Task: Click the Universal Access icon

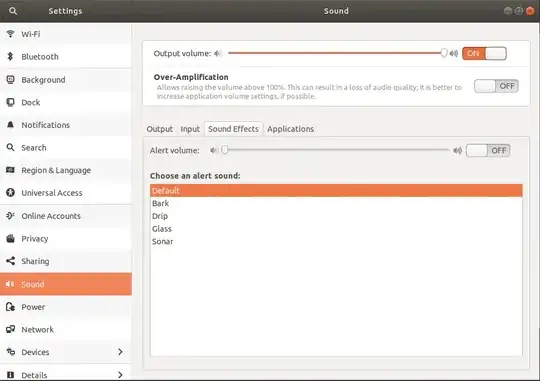Action: click(x=10, y=193)
